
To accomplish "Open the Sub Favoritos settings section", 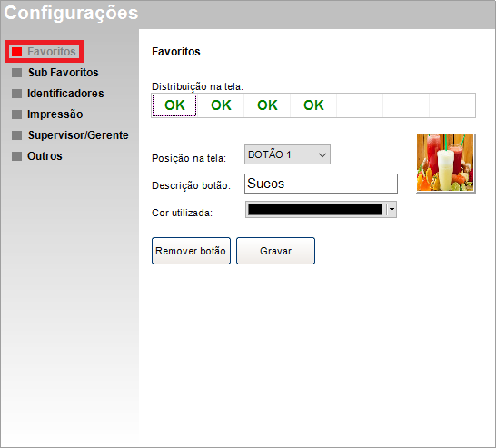I will pos(64,73).
